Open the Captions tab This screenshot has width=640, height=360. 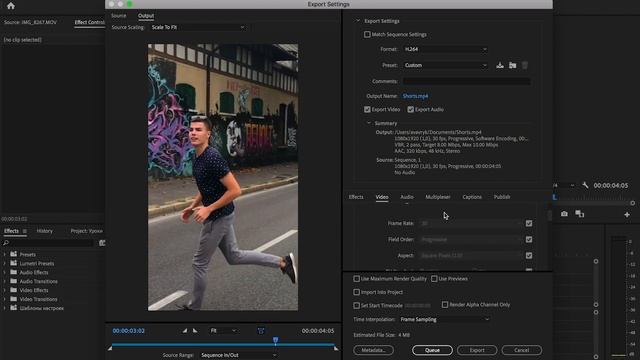click(472, 197)
